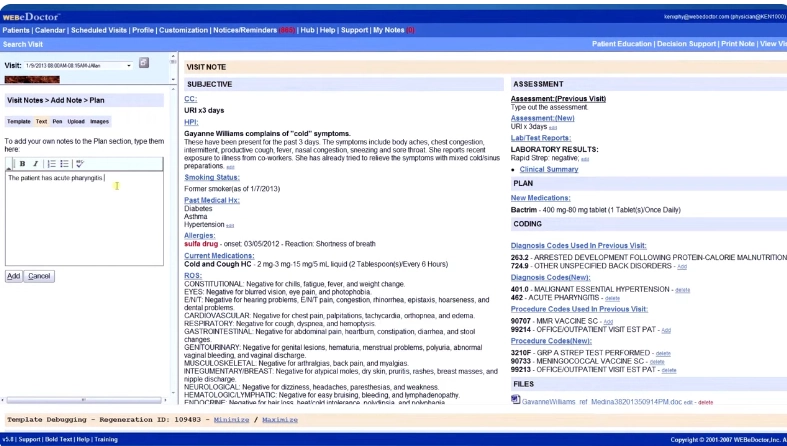Open Assessment (Previous Visit) link
This screenshot has width=787, height=446.
(558, 99)
